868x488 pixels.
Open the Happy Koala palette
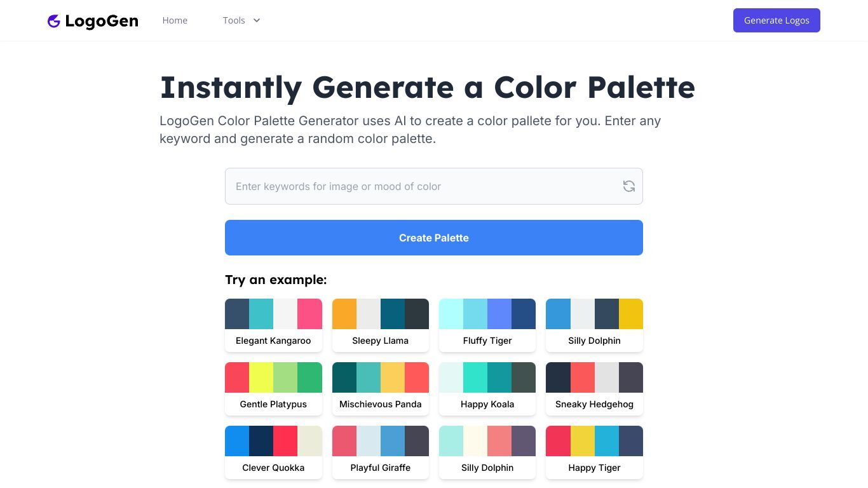pyautogui.click(x=487, y=389)
